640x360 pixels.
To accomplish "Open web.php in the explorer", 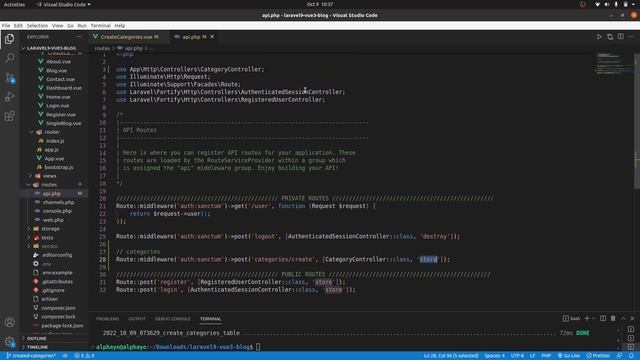I will coord(53,220).
